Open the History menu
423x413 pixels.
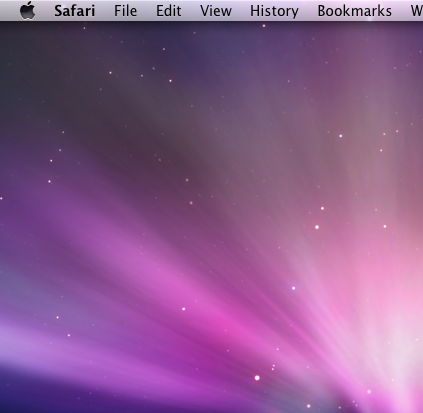(x=274, y=11)
